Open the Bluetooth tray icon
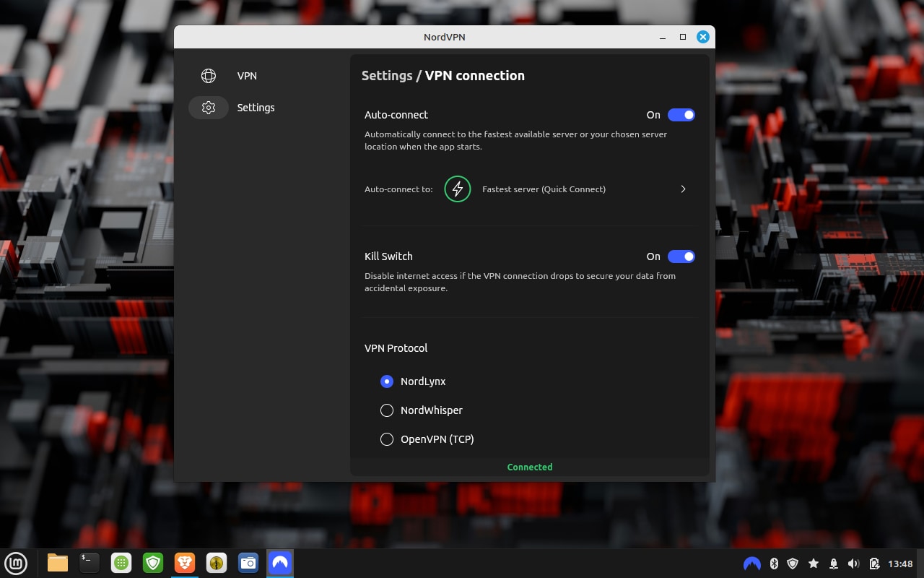The width and height of the screenshot is (924, 578). tap(774, 564)
